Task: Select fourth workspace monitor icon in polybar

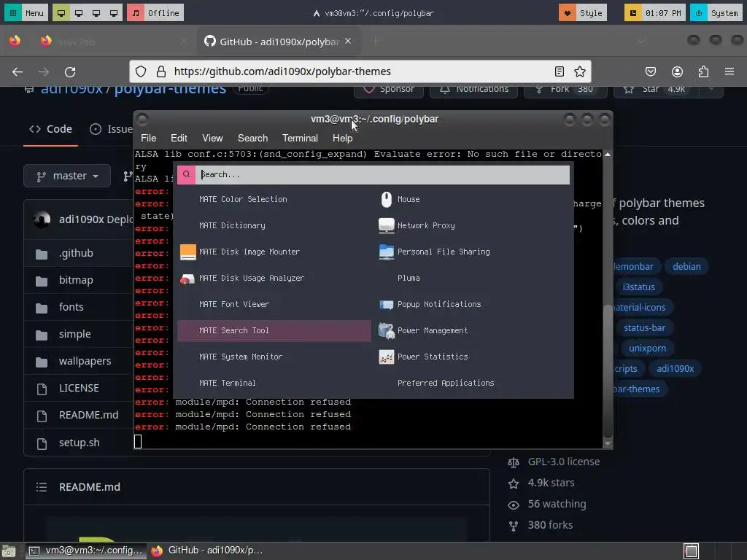Action: click(x=114, y=13)
